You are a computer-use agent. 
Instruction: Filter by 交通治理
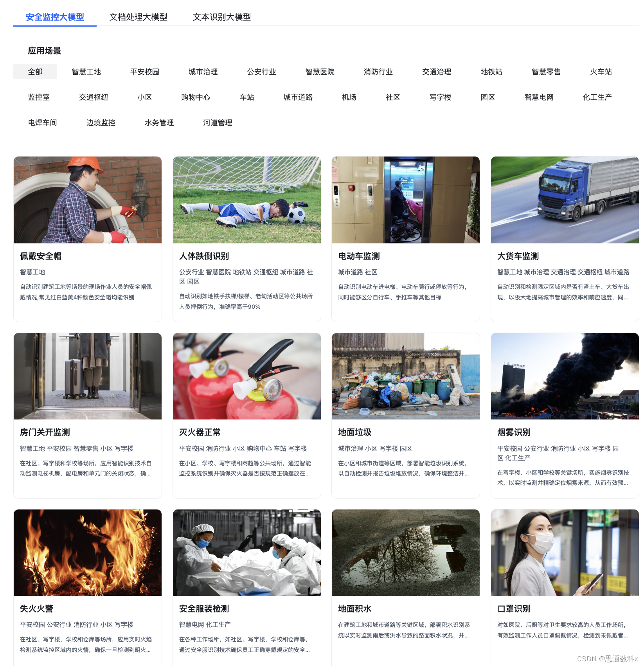pos(437,72)
